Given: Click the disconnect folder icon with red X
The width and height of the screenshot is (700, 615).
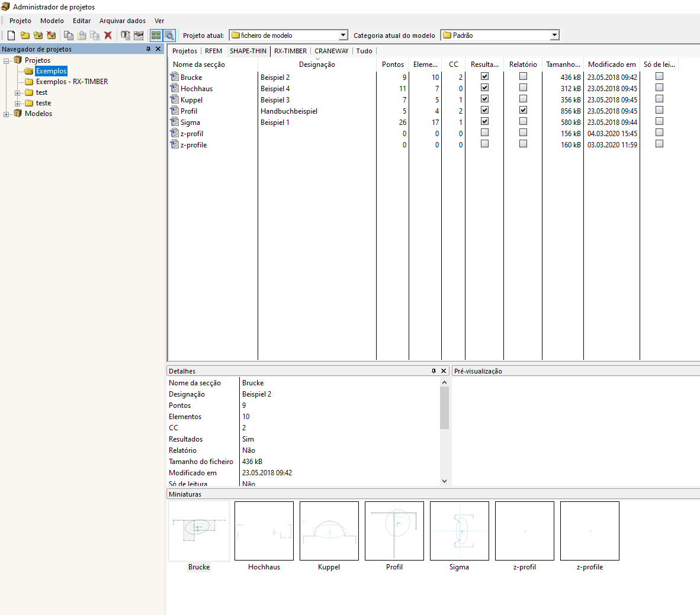Looking at the screenshot, I should [52, 36].
